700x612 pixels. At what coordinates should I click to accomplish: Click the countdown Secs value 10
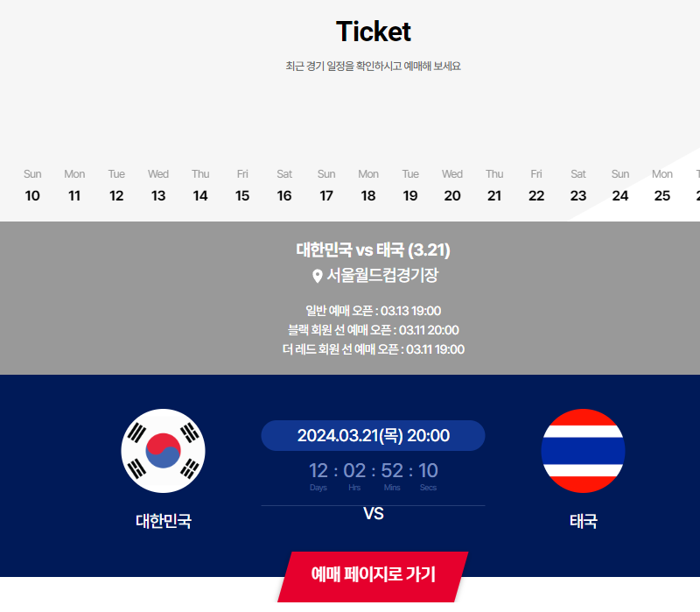click(x=428, y=469)
